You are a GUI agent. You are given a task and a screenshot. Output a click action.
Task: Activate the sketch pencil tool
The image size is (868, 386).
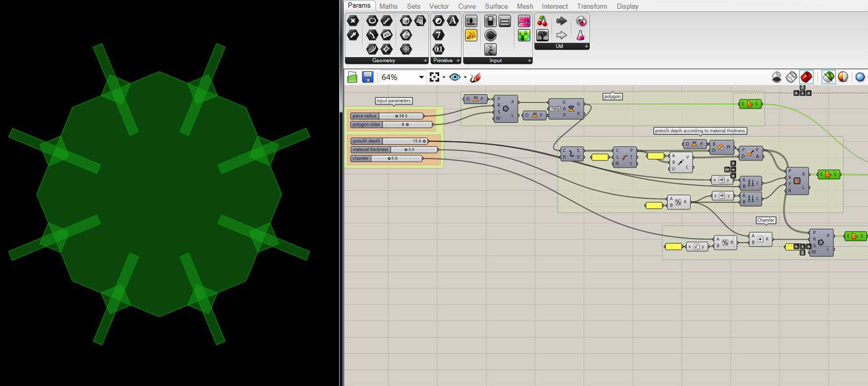(x=475, y=77)
